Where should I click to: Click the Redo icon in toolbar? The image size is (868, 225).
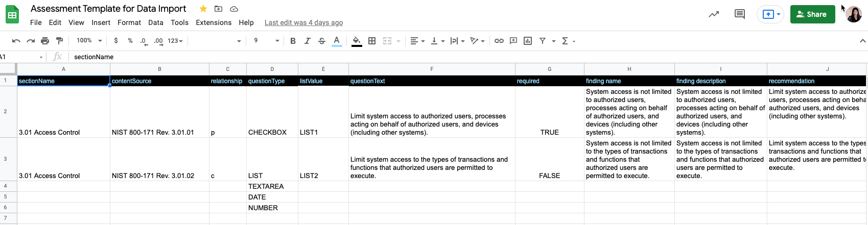coord(31,41)
